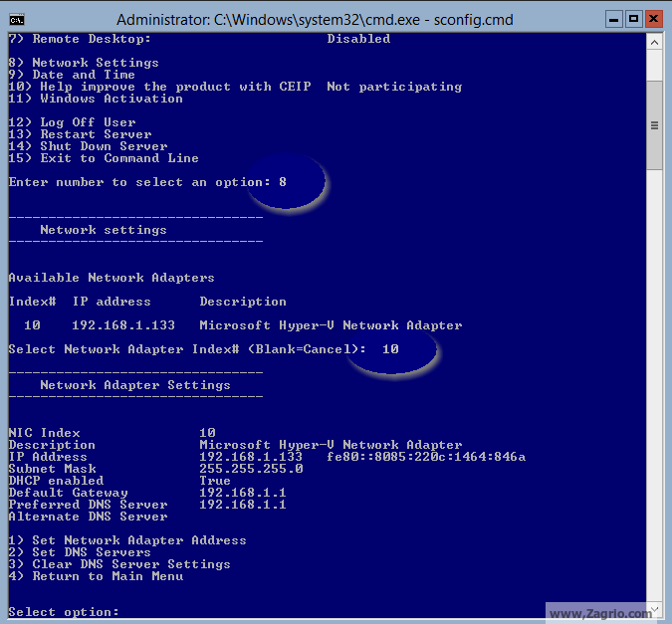The image size is (672, 624).
Task: Click the 'IP address' column header
Action: [x=112, y=302]
